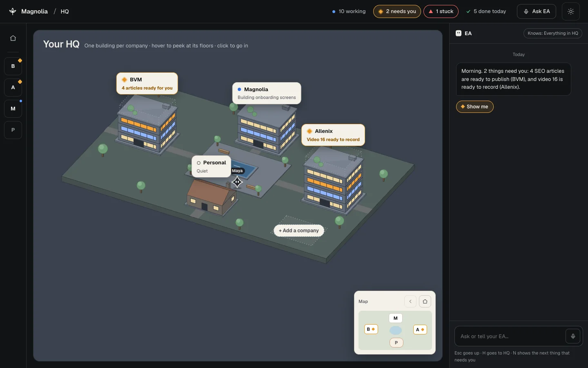Screen dimensions: 588x368
Task: Click the P node in the Map
Action: click(396, 343)
